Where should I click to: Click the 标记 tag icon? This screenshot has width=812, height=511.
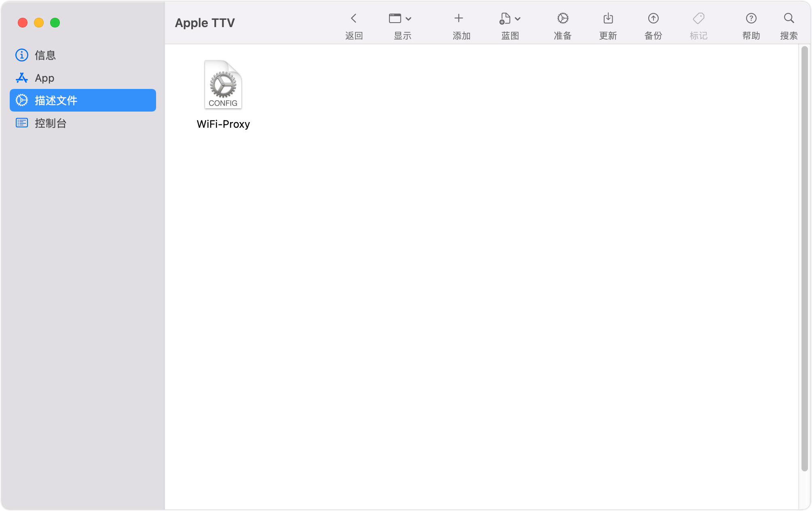[699, 19]
